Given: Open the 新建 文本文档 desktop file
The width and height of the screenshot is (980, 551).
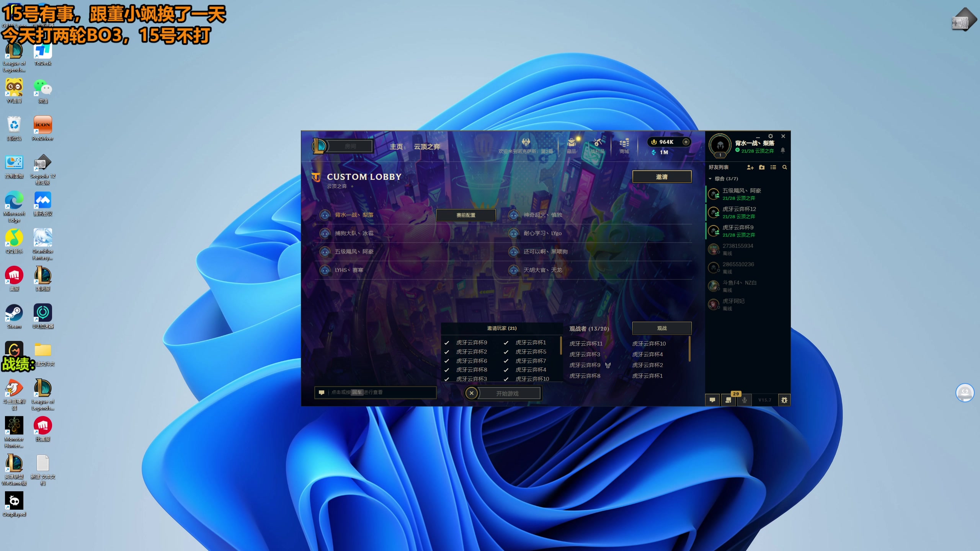Looking at the screenshot, I should click(43, 470).
